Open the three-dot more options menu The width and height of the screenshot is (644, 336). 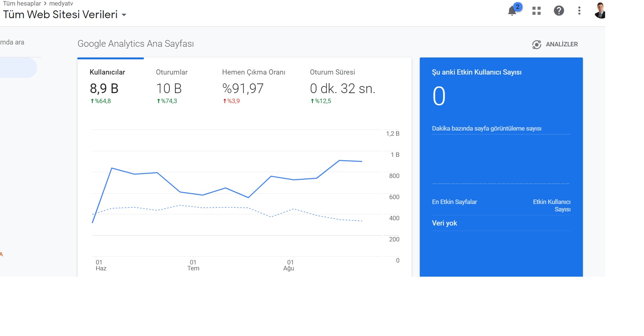[x=579, y=11]
